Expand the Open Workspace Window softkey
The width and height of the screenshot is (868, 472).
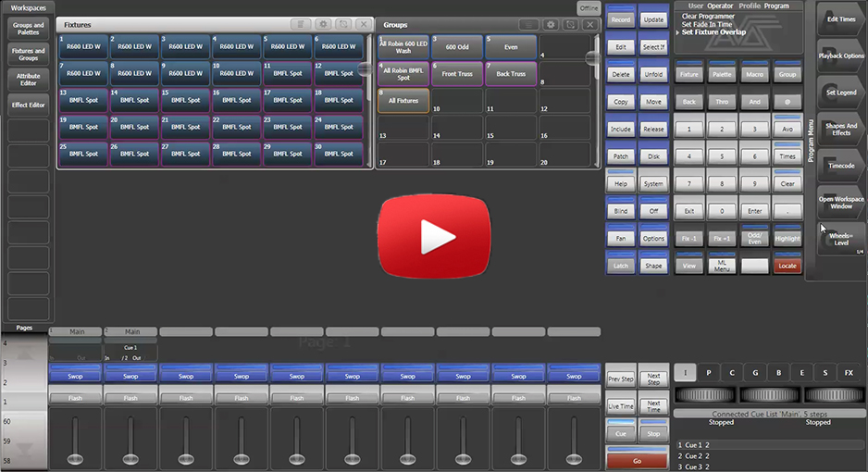[x=840, y=202]
